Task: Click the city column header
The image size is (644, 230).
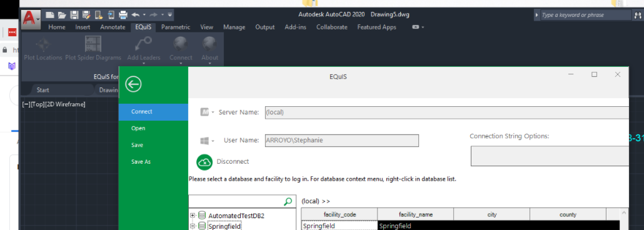Action: pos(491,214)
